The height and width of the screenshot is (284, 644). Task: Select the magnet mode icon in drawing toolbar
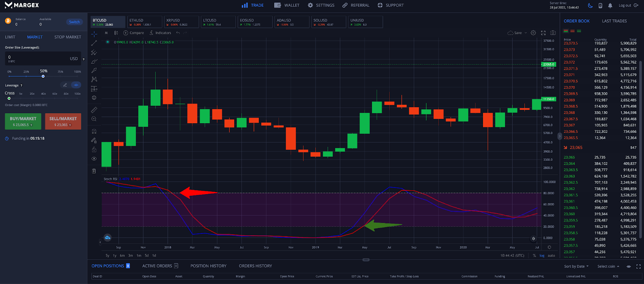pos(94,131)
